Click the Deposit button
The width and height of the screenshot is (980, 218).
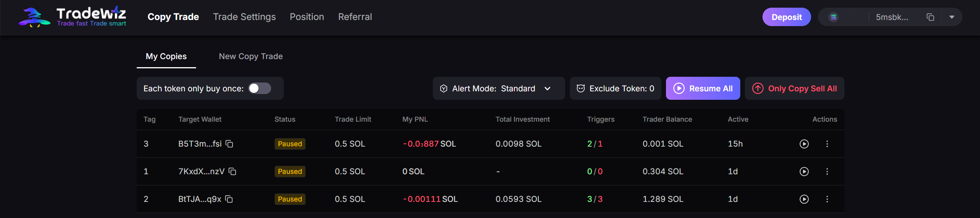(x=786, y=17)
